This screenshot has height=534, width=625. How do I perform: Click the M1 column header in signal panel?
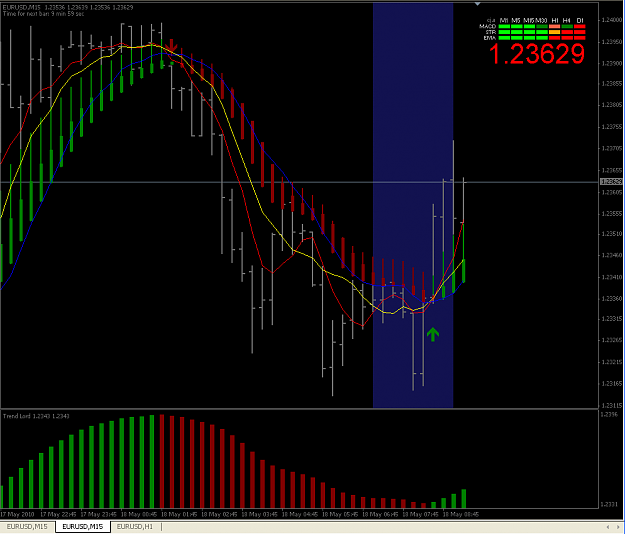tap(504, 20)
